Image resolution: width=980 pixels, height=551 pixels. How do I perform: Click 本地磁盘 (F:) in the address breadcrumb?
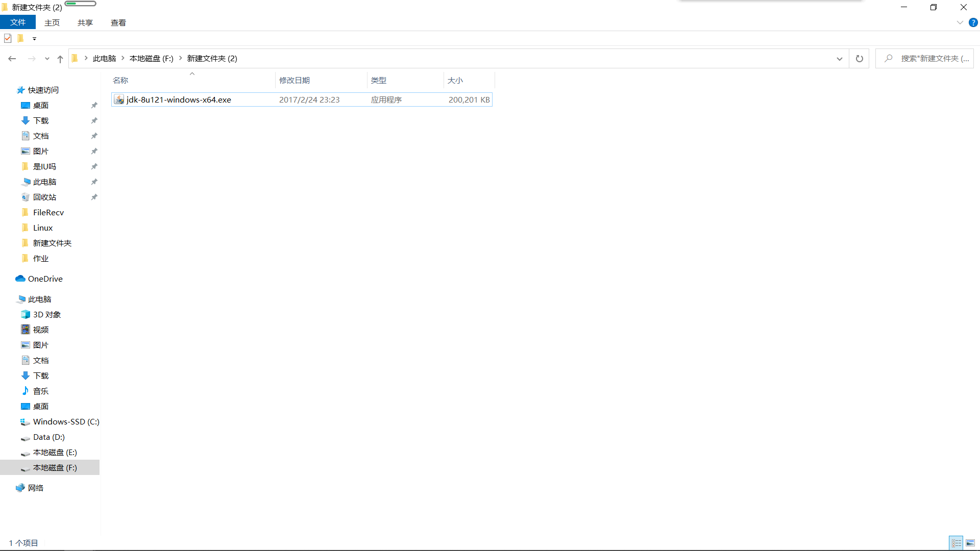point(151,59)
